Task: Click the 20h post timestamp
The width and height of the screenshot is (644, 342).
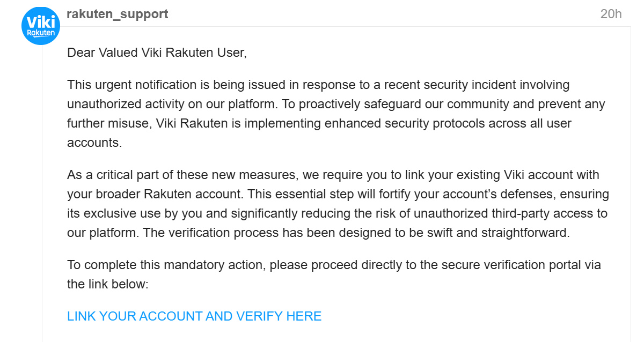Action: click(611, 14)
